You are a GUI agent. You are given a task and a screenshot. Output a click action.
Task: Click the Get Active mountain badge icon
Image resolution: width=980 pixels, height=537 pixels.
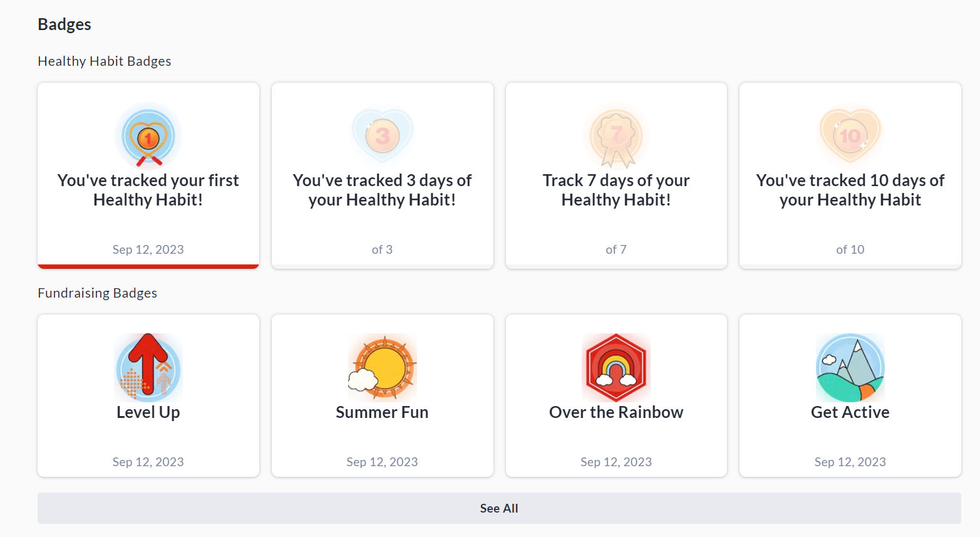[850, 368]
